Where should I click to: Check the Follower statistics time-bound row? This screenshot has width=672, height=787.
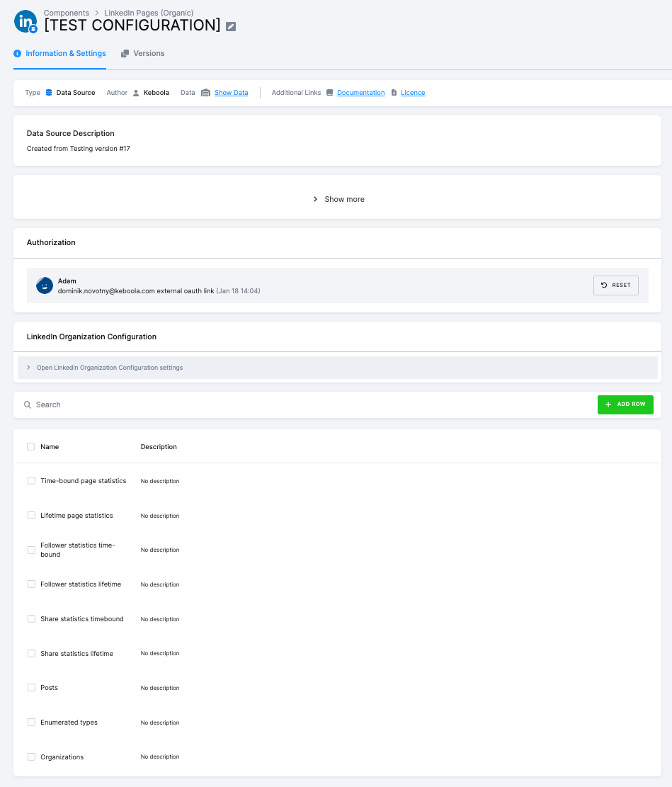[x=31, y=550]
